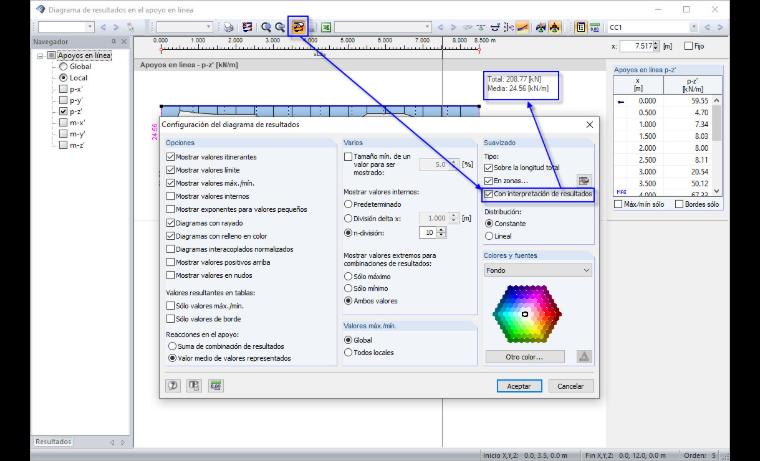Click the first left arrow in top toolbar
The image size is (760, 461).
point(103,28)
